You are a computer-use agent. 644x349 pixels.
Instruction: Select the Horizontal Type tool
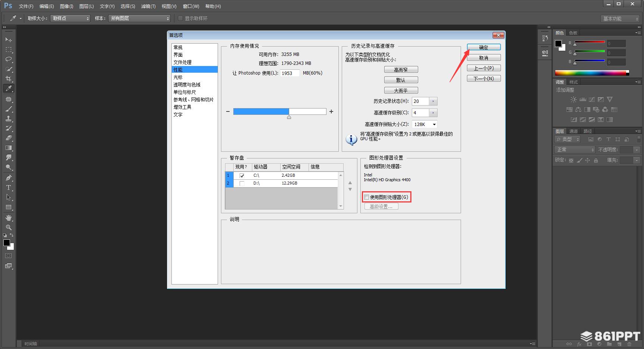pos(9,188)
